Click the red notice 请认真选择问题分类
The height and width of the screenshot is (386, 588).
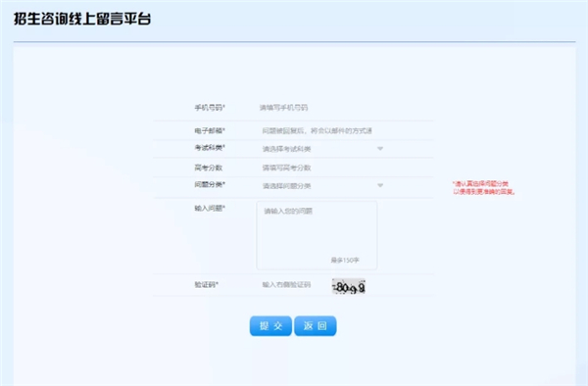[x=484, y=188]
